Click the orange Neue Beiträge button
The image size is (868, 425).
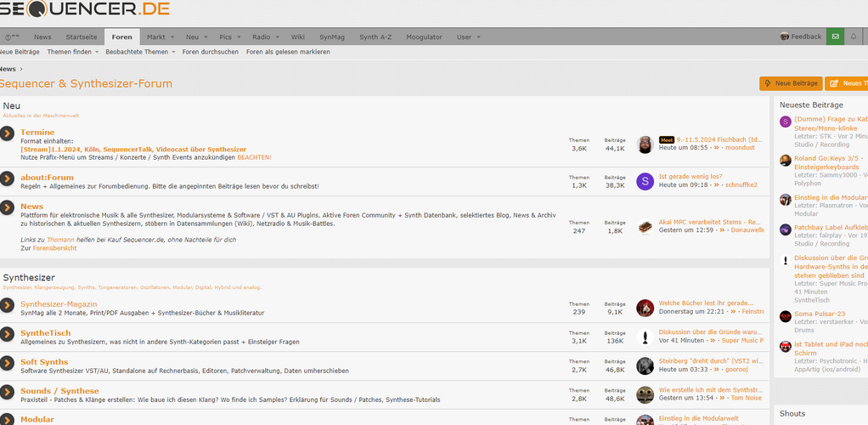pos(791,83)
